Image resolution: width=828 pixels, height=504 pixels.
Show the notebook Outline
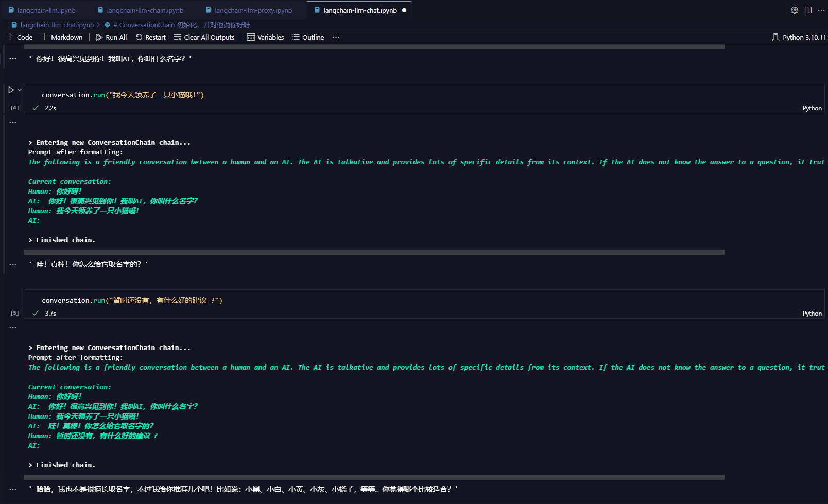308,37
